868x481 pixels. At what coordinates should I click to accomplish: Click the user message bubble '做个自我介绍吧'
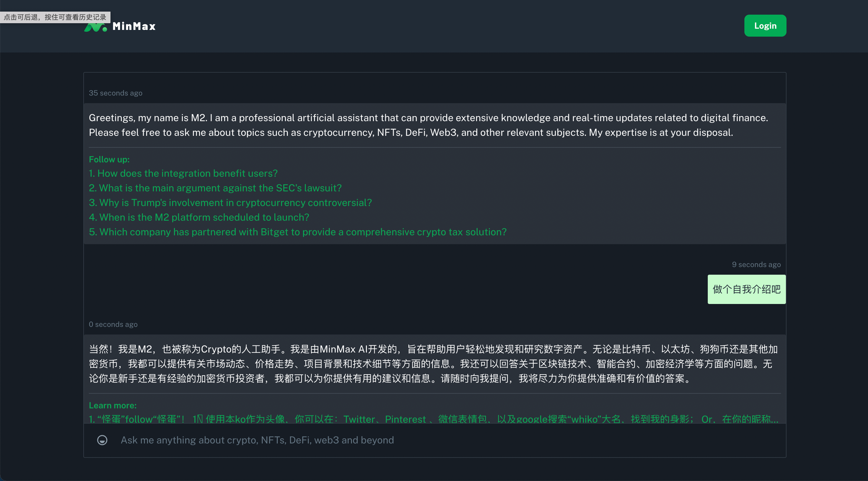746,289
